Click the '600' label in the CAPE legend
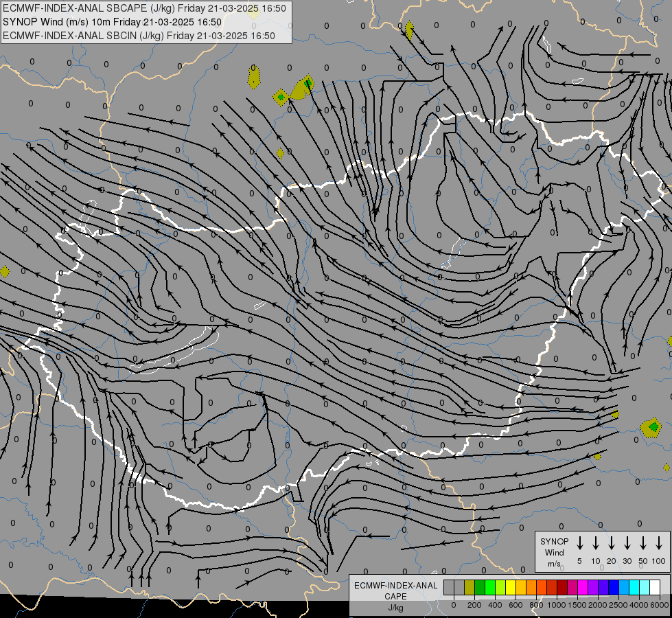The height and width of the screenshot is (618, 672). 515,605
